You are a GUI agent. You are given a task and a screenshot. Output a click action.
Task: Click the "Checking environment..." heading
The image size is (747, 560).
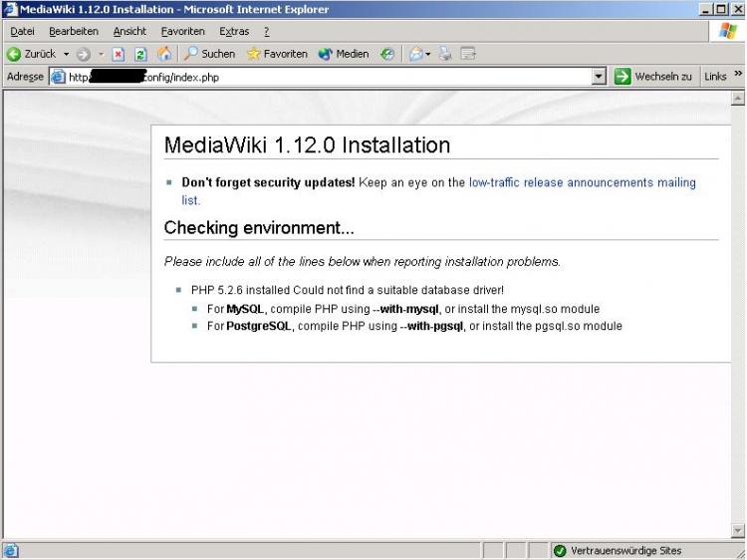[x=259, y=228]
